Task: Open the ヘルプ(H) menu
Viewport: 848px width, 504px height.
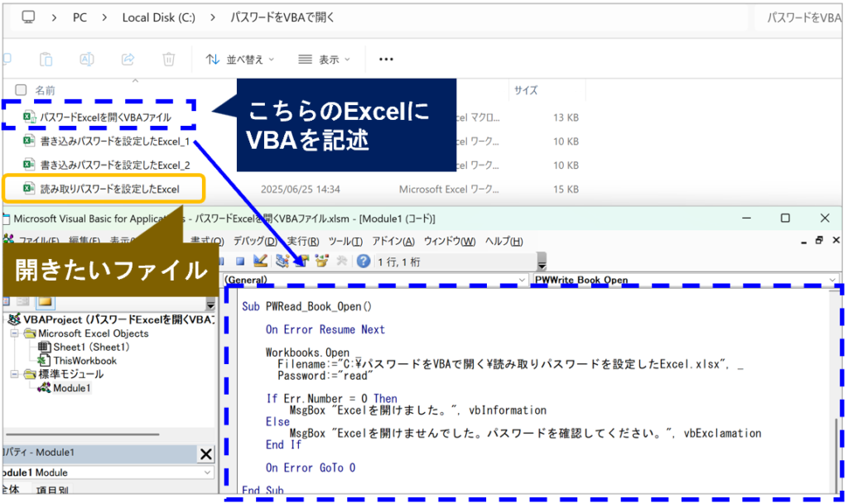Action: [504, 241]
